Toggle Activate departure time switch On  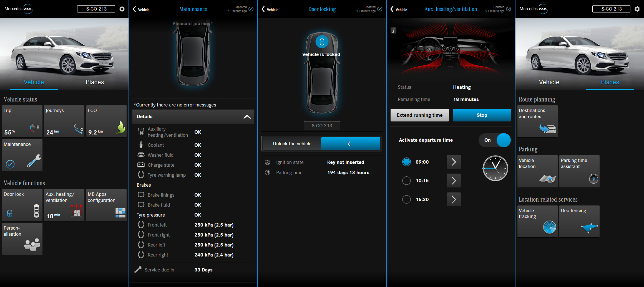[495, 140]
